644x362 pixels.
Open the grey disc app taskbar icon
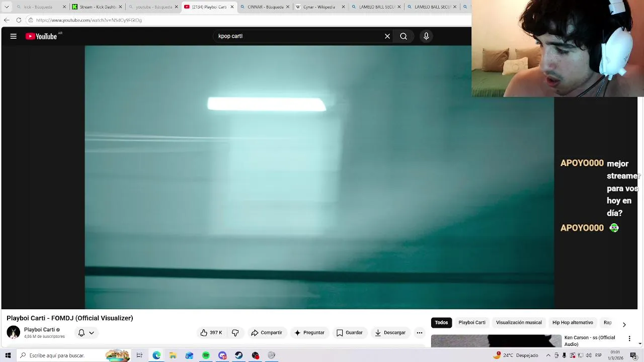point(271,355)
